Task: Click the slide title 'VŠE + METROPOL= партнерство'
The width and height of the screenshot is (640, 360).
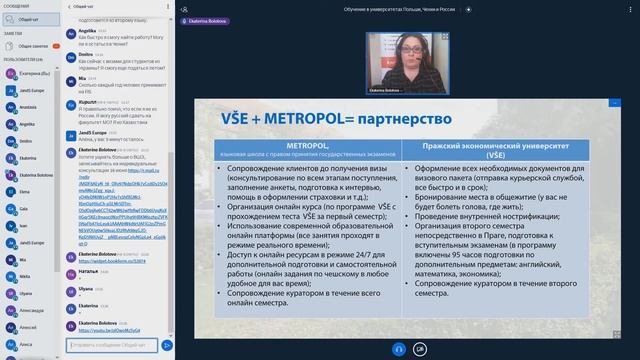Action: point(336,119)
